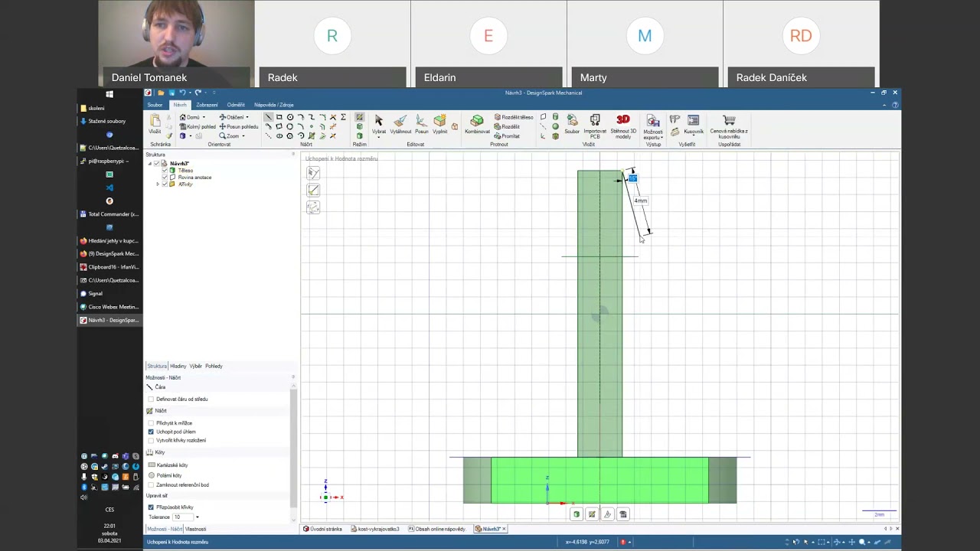Click Stáhnout 3D modely icon

click(623, 119)
